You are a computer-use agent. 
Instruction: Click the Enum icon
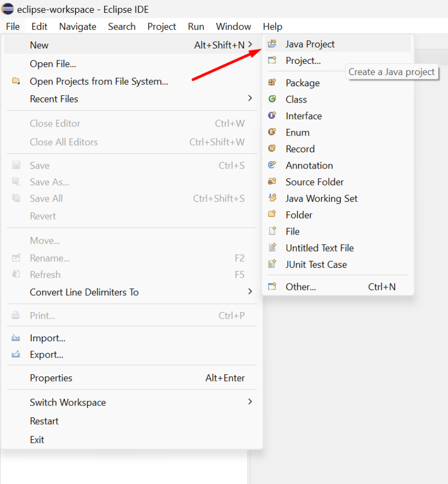(x=272, y=132)
